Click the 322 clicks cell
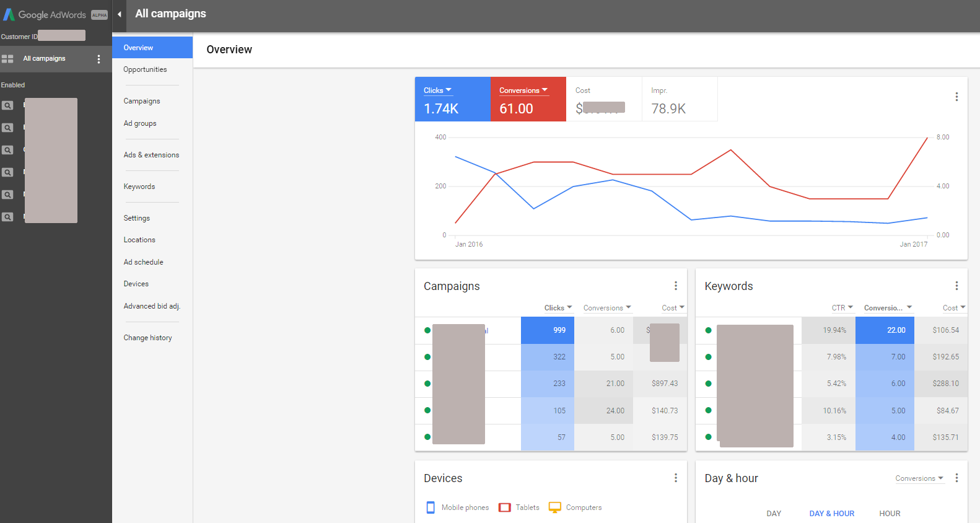 (548, 357)
